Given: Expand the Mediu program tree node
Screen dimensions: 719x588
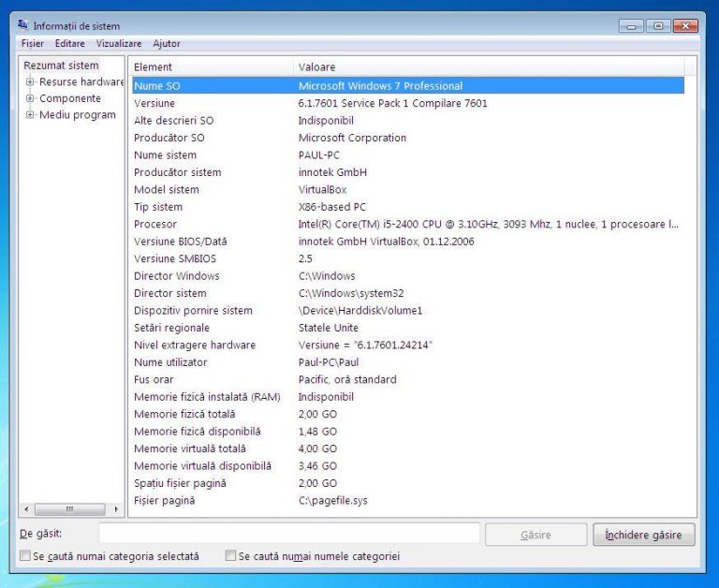Looking at the screenshot, I should click(x=30, y=115).
